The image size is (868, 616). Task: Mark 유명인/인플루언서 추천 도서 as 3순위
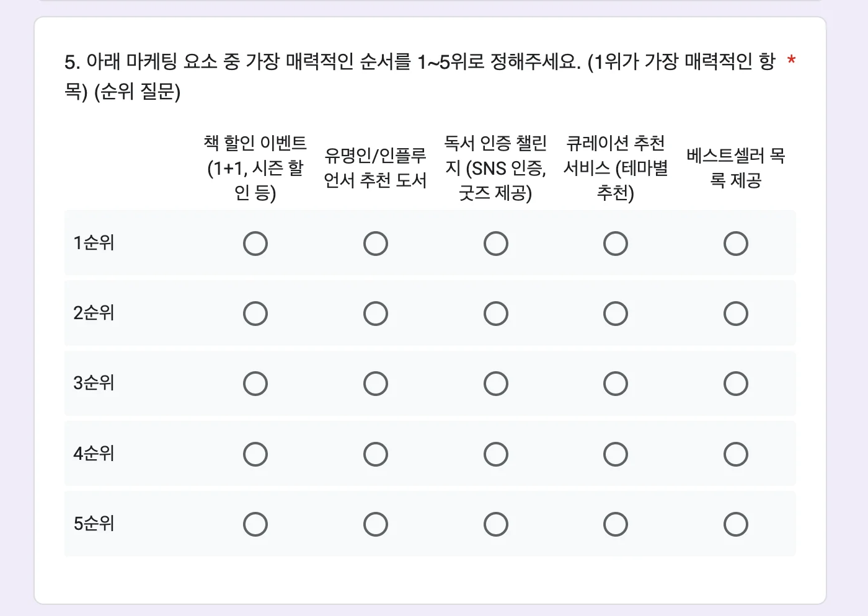pos(375,383)
